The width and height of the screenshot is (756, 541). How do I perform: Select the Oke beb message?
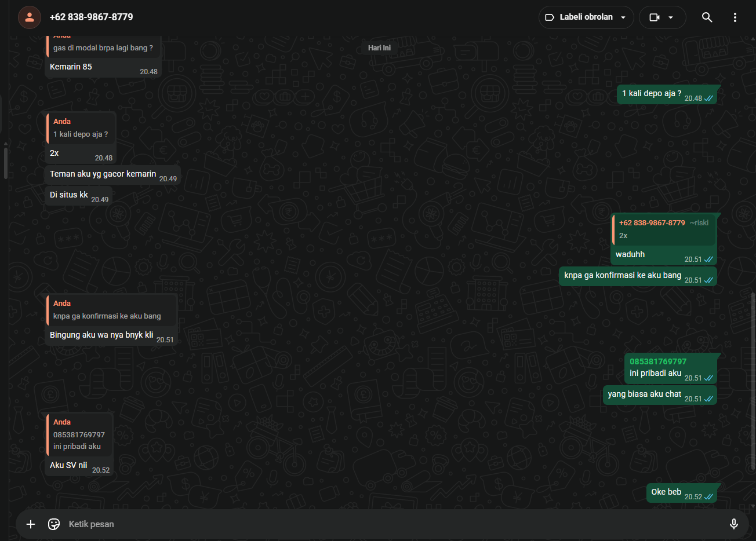point(666,492)
